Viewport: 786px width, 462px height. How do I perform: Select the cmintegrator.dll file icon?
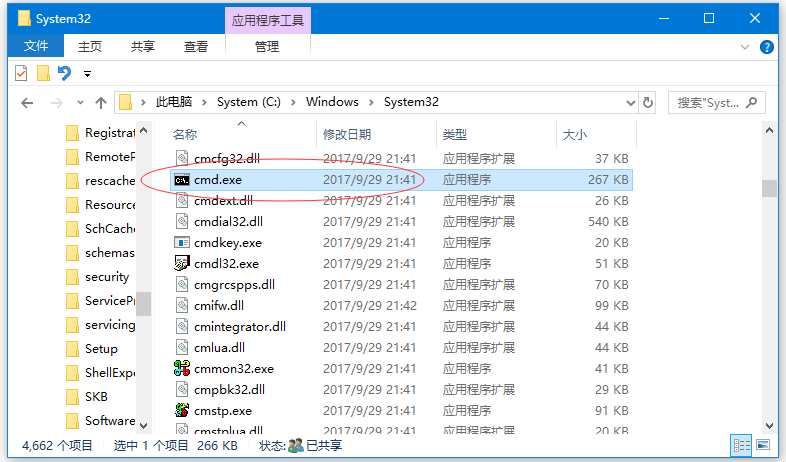tap(181, 327)
